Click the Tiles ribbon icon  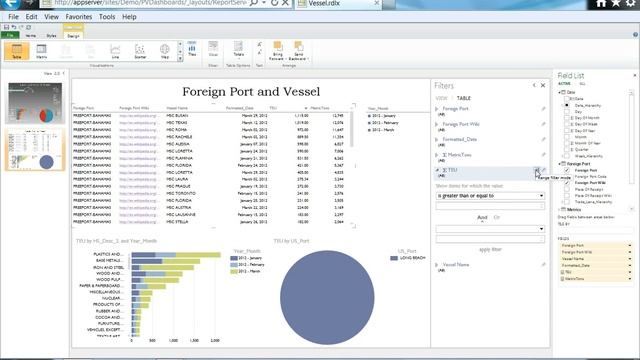(192, 49)
